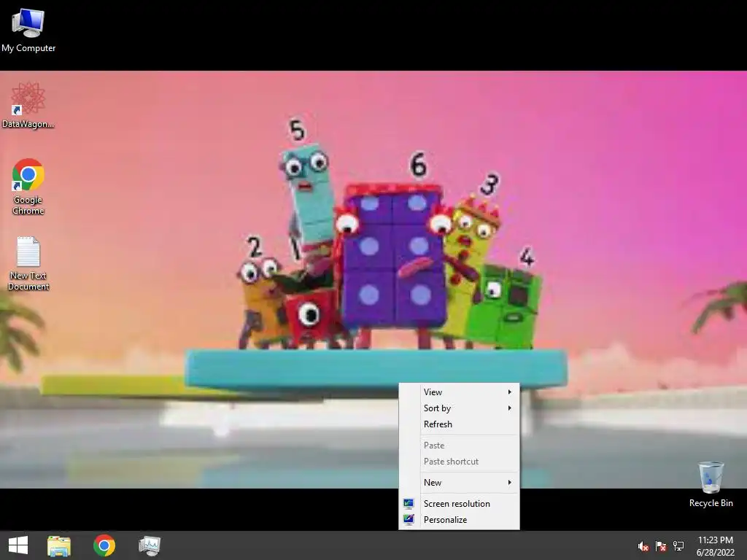747x560 pixels.
Task: Open the Windows Start button
Action: point(18,545)
